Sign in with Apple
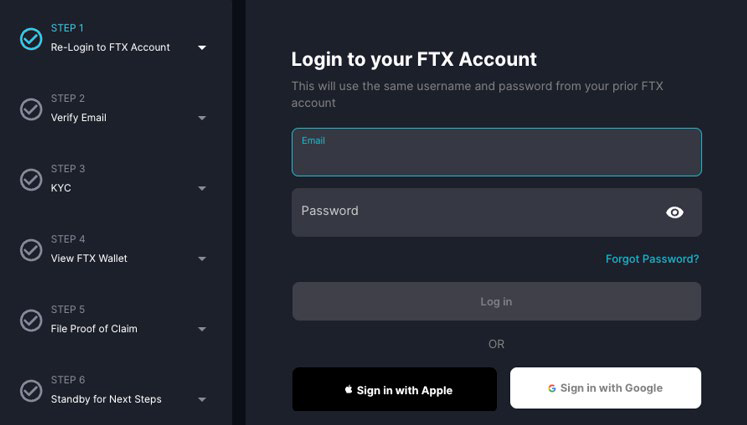Screen dimensions: 747x425 coord(394,390)
